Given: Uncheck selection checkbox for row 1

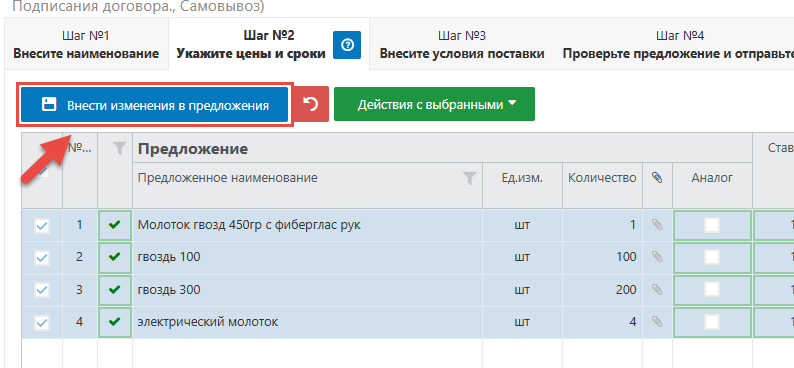Looking at the screenshot, I should (42, 225).
